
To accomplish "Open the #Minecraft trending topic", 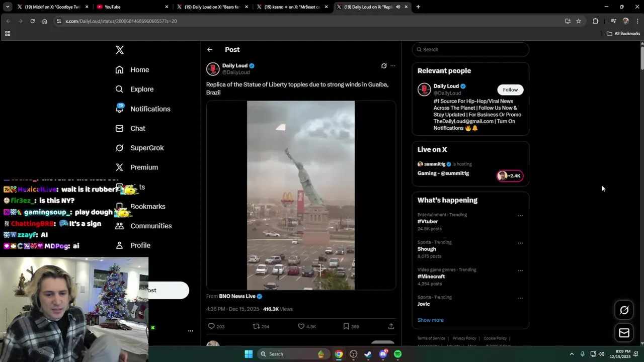I will pyautogui.click(x=431, y=277).
